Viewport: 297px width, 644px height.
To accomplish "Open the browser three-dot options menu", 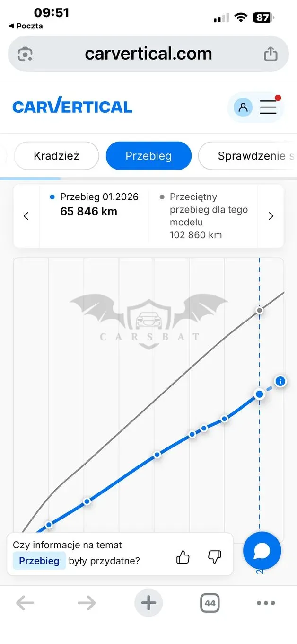I will (x=266, y=603).
